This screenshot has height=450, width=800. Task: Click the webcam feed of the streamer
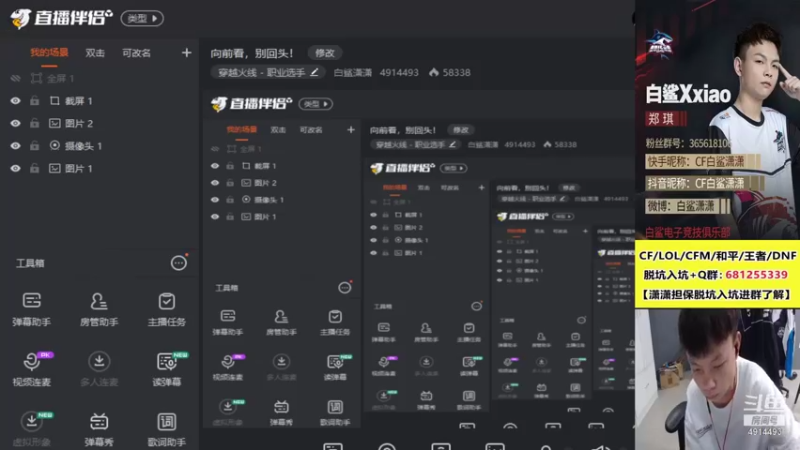717,379
